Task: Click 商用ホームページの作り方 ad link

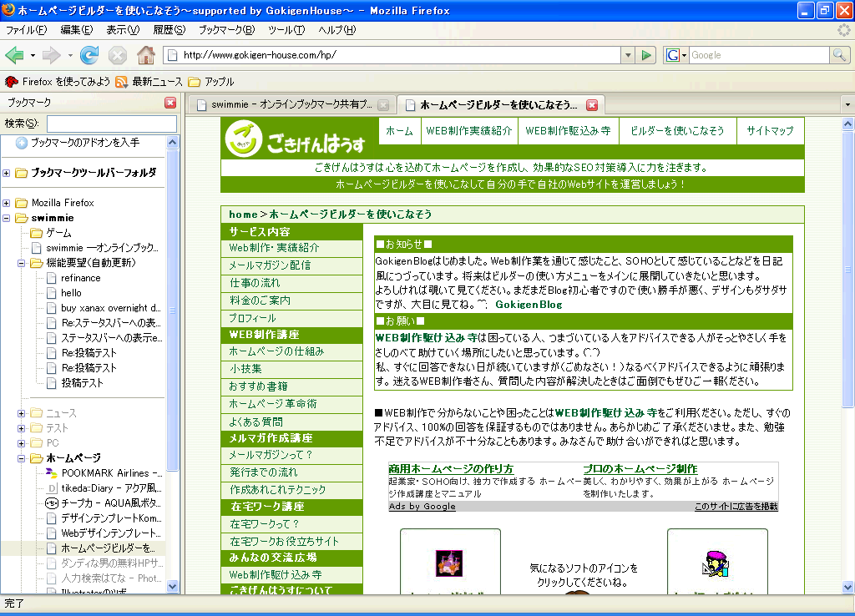Action: coord(450,469)
